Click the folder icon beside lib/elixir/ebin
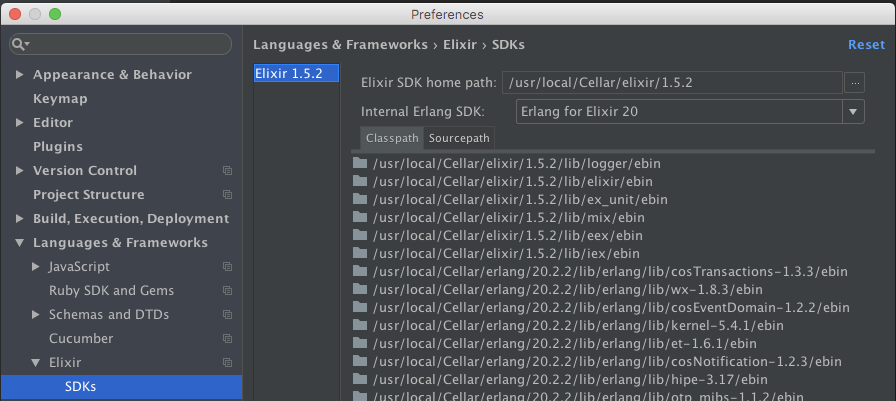 tap(359, 182)
